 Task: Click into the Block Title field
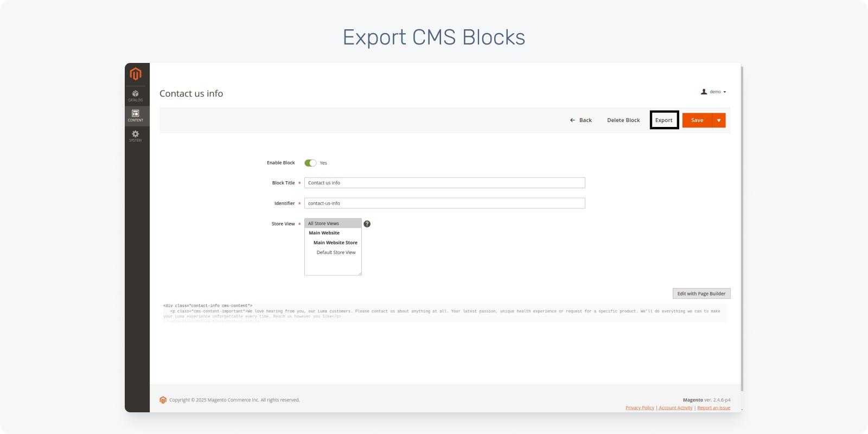point(444,183)
